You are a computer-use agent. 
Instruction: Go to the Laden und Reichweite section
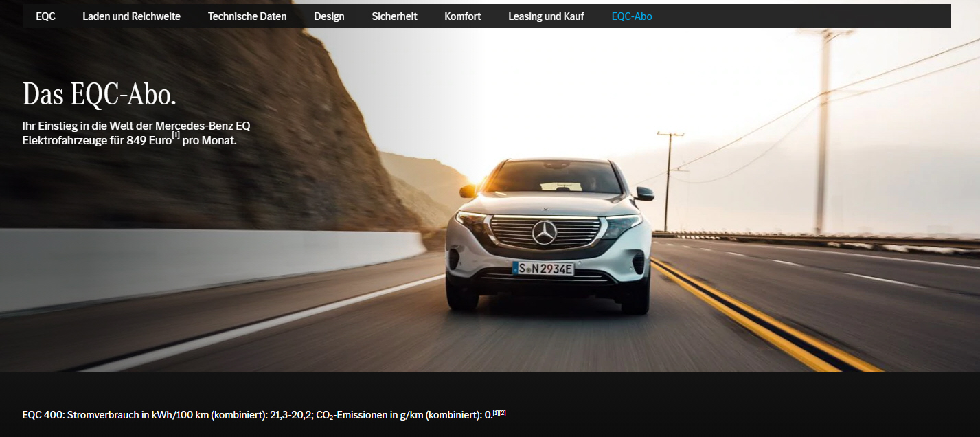132,16
